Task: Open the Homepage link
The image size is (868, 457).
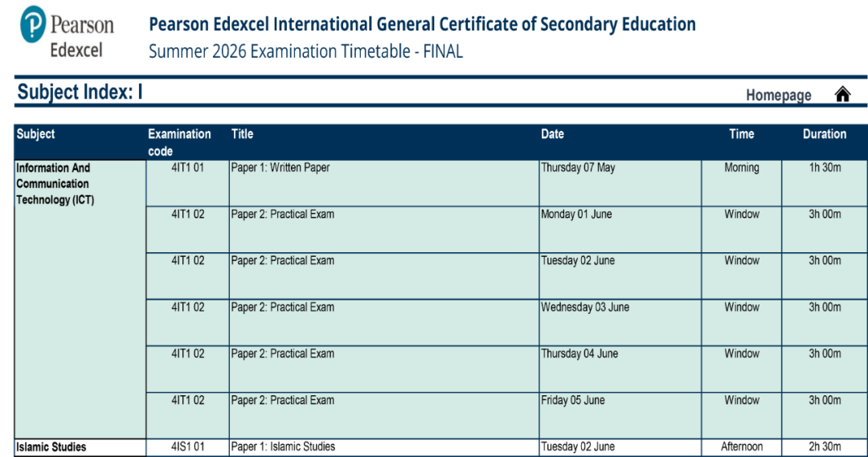Action: point(778,96)
